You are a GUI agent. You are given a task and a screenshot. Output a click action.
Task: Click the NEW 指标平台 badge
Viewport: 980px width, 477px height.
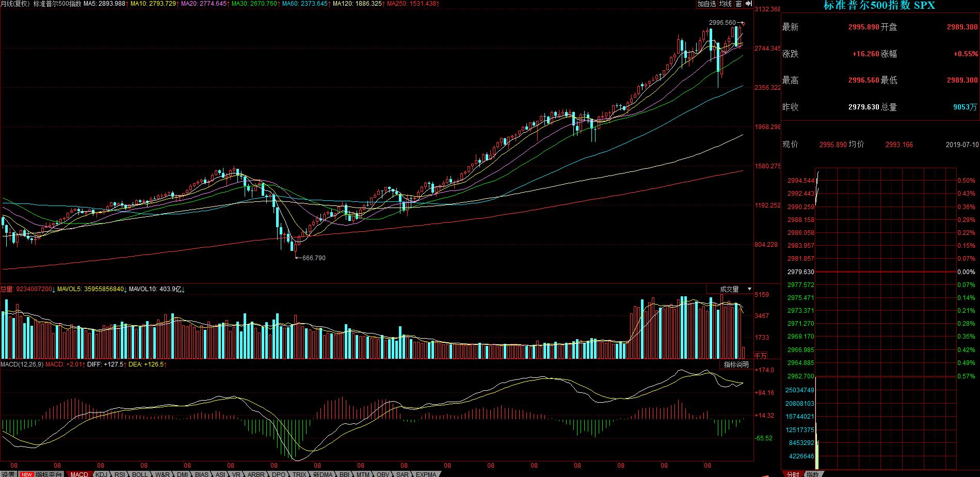pos(41,474)
